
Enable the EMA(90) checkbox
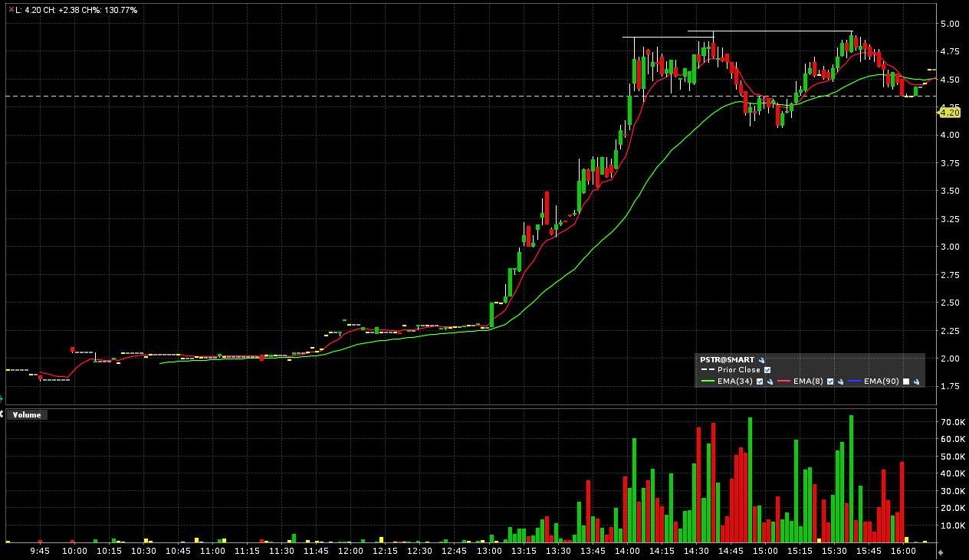click(x=906, y=382)
